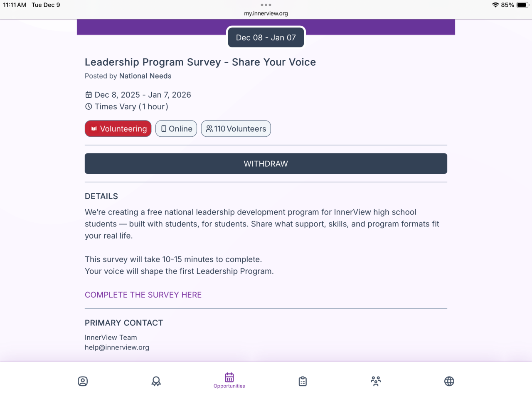
Task: Click the my.innerview.org address bar
Action: pos(266,13)
